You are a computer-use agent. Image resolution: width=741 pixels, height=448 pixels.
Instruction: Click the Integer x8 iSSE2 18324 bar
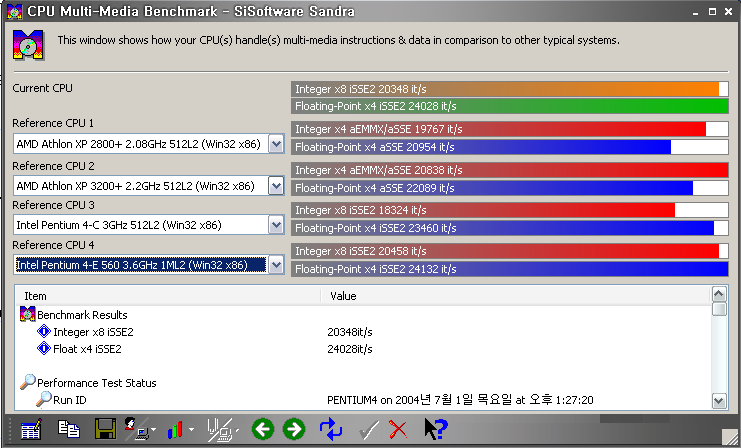pos(509,210)
